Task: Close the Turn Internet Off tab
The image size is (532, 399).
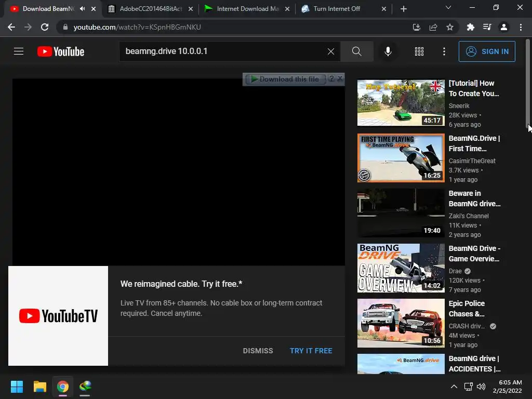Action: [x=384, y=9]
